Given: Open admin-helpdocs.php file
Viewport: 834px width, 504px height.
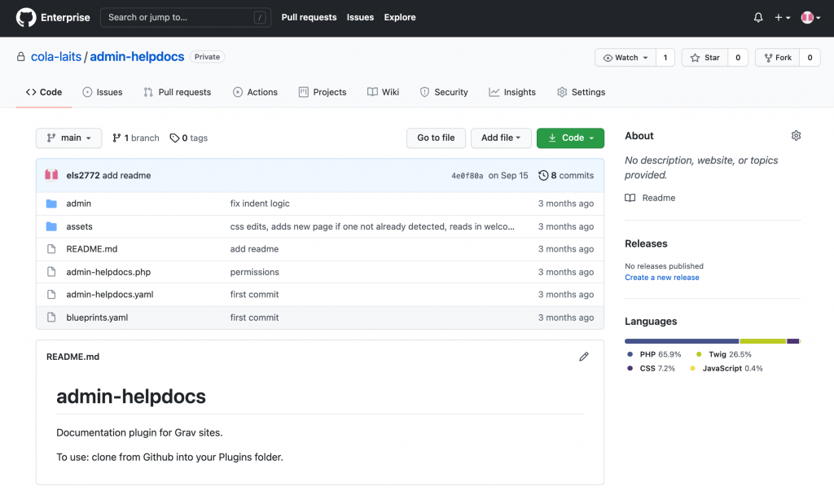Looking at the screenshot, I should (108, 272).
